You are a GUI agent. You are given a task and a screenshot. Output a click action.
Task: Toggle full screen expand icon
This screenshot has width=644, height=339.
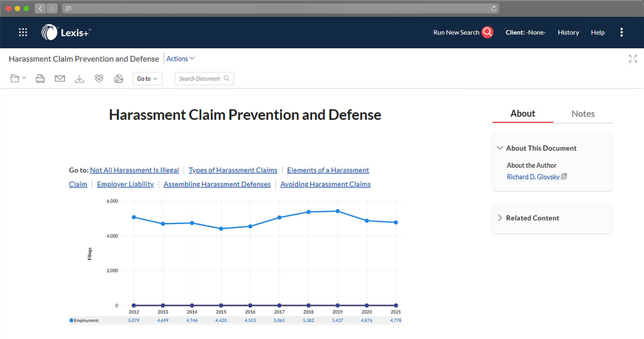pyautogui.click(x=632, y=59)
